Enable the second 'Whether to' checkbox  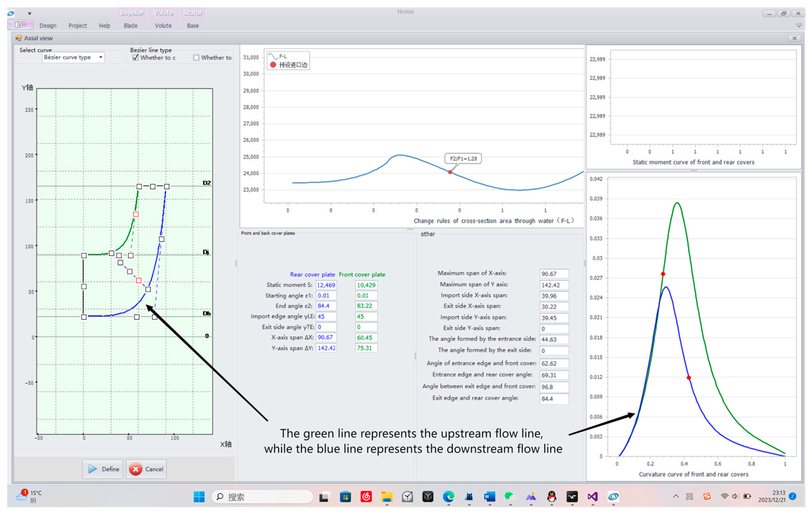pos(196,58)
